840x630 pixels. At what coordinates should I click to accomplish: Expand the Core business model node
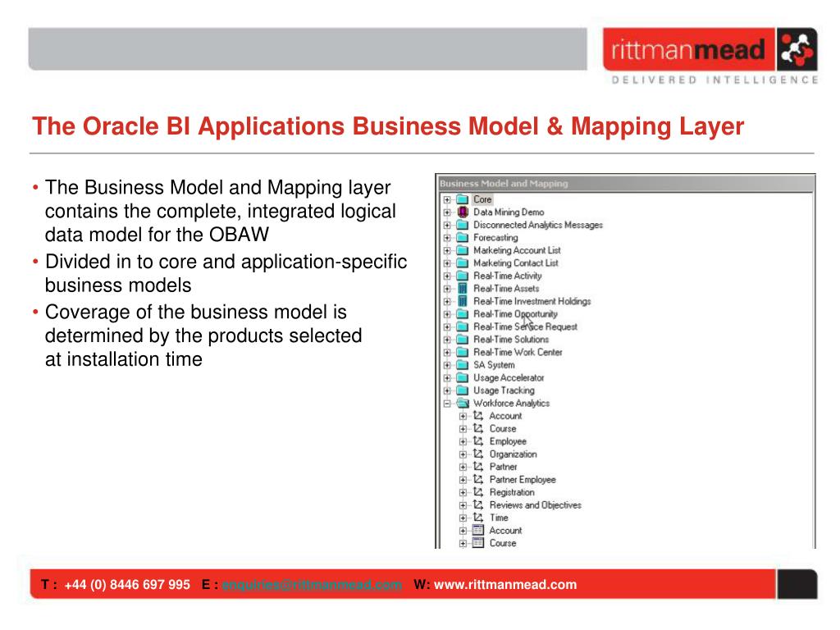pyautogui.click(x=447, y=199)
